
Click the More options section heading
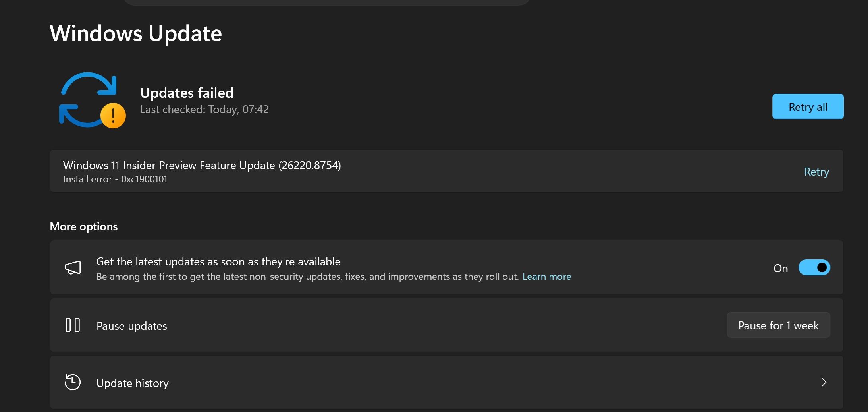pyautogui.click(x=84, y=226)
